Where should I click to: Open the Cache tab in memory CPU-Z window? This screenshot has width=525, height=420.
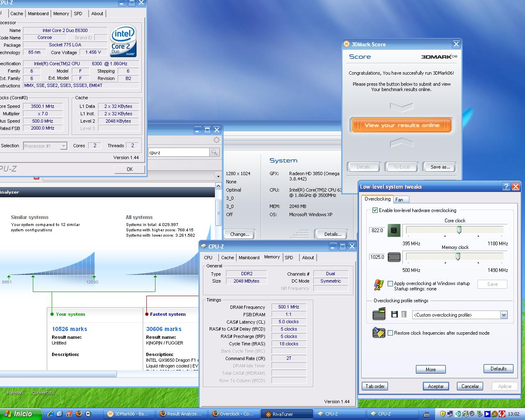pos(227,258)
